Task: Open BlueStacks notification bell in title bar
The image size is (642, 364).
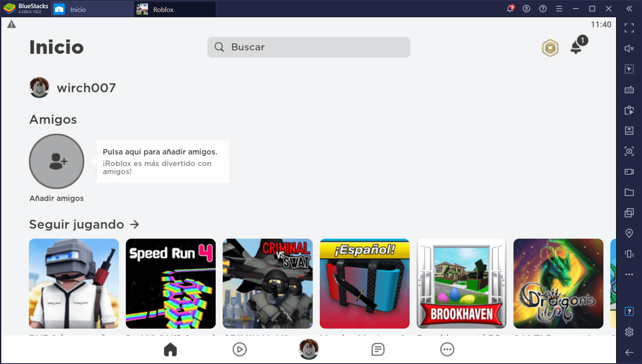Action: pyautogui.click(x=510, y=9)
